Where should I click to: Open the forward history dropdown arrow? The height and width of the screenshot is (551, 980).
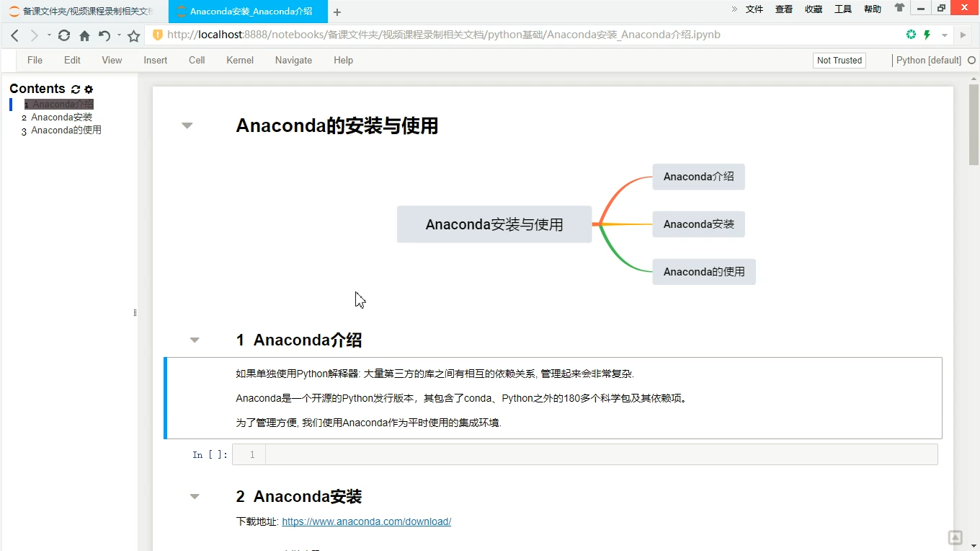49,35
